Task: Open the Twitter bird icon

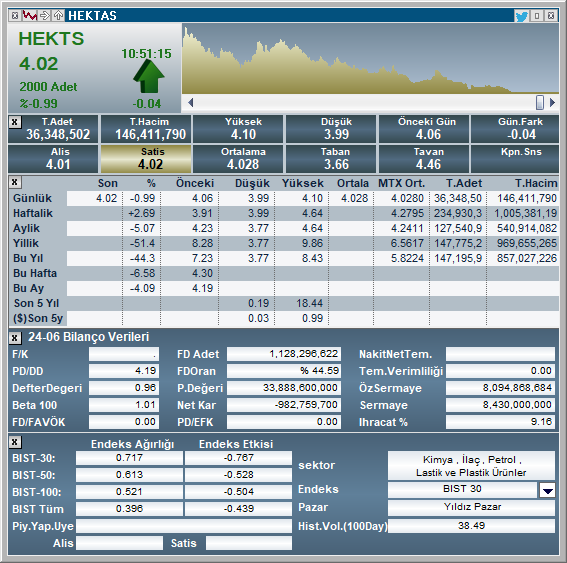Action: [521, 16]
